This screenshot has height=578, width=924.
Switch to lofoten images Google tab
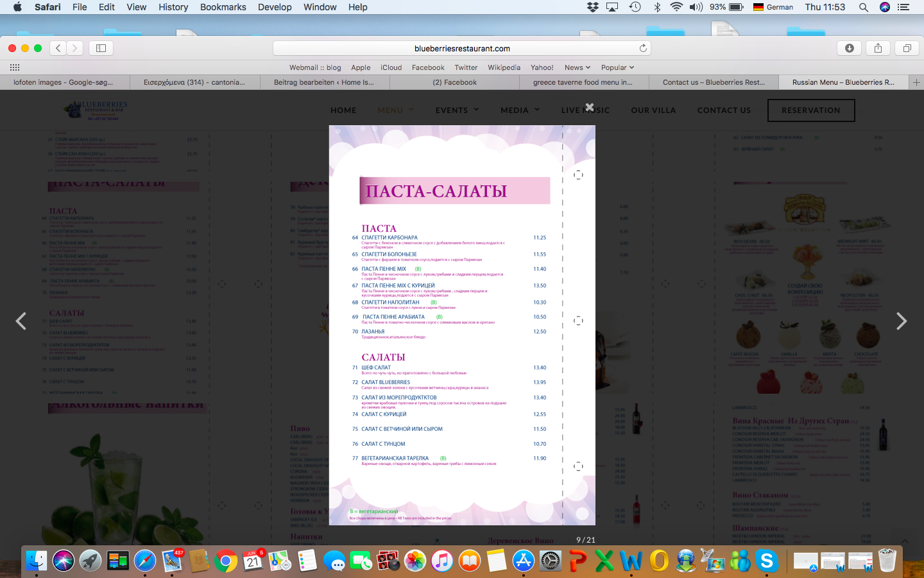(x=65, y=82)
